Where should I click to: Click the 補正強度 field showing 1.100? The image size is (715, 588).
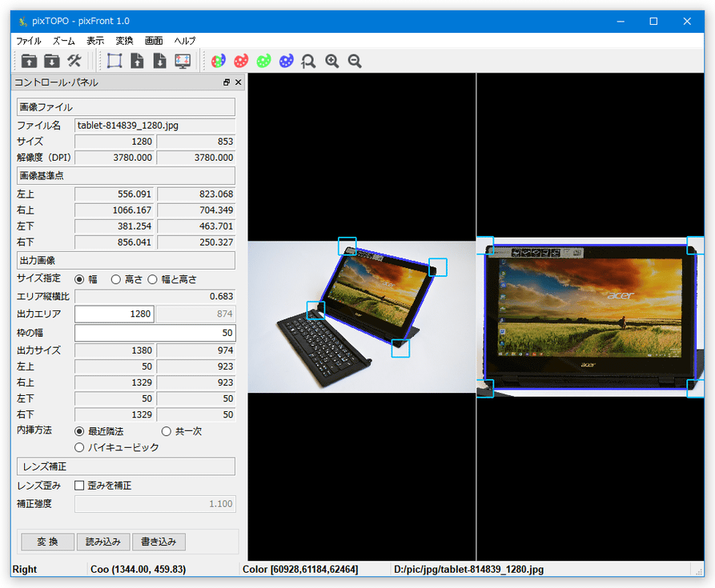coord(155,504)
